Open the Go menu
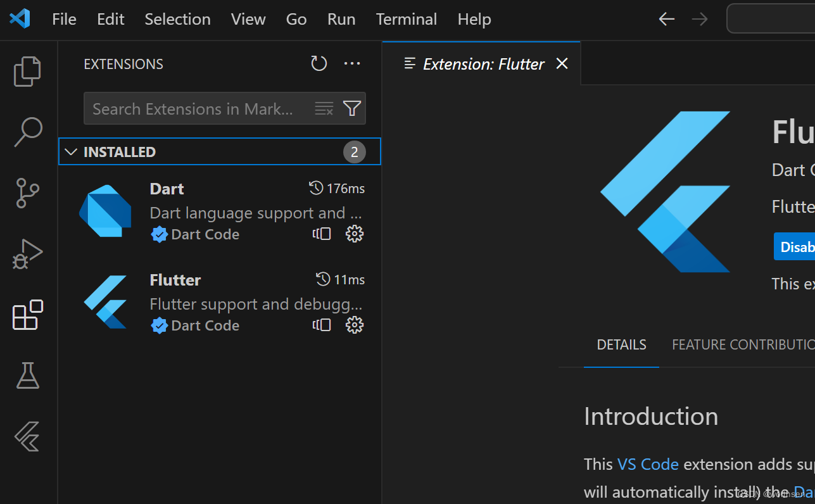The image size is (815, 504). pos(296,19)
